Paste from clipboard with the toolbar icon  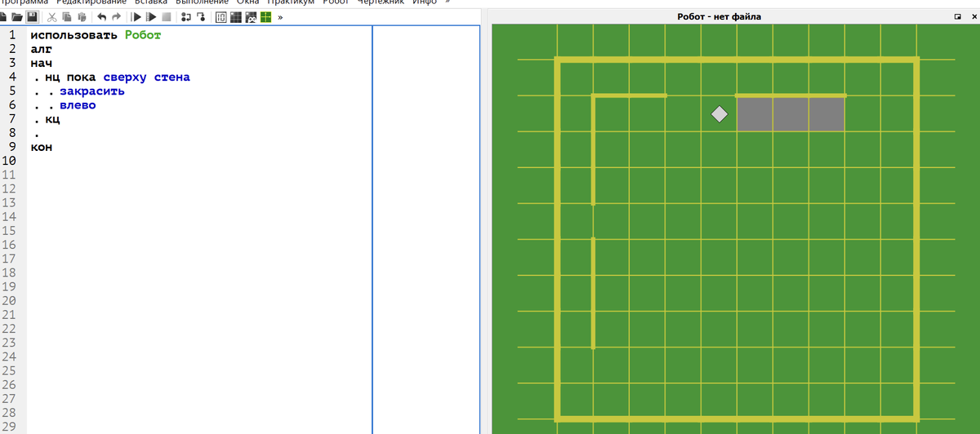(x=82, y=17)
